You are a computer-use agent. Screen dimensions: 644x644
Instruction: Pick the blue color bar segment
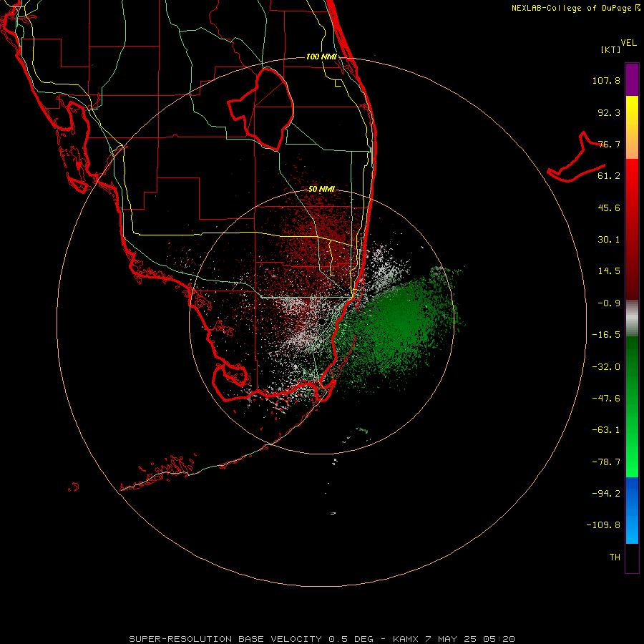(x=632, y=510)
